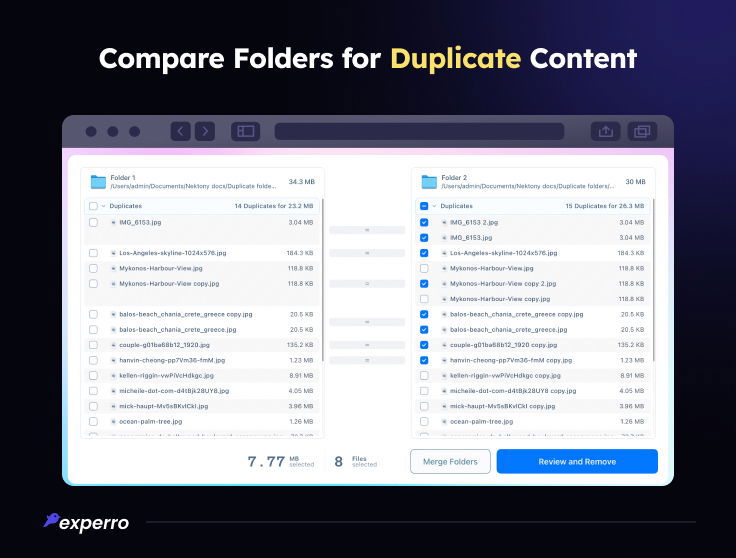Click the Folder 1 path text
This screenshot has height=558, width=736.
click(193, 186)
